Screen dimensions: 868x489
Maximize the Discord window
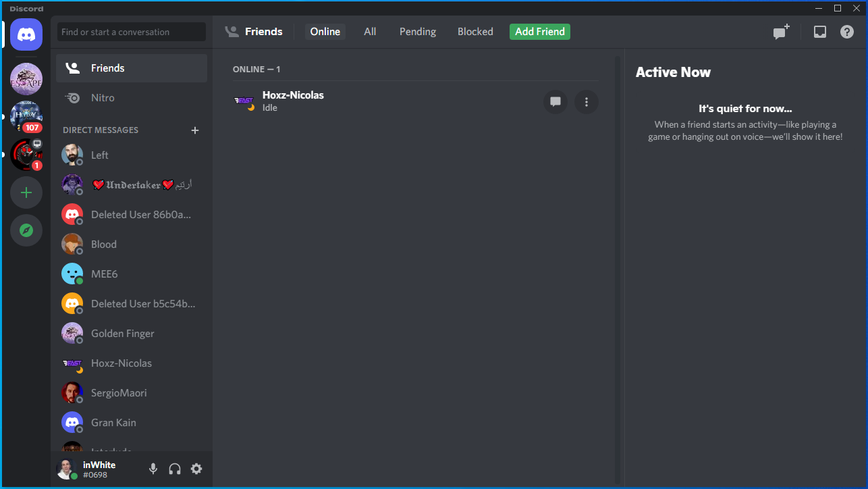[838, 8]
